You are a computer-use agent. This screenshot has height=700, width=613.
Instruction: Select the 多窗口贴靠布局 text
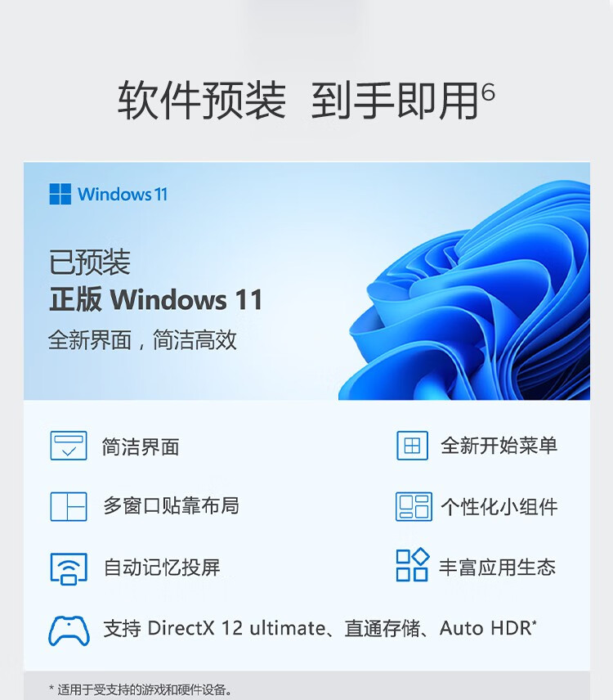pos(172,506)
